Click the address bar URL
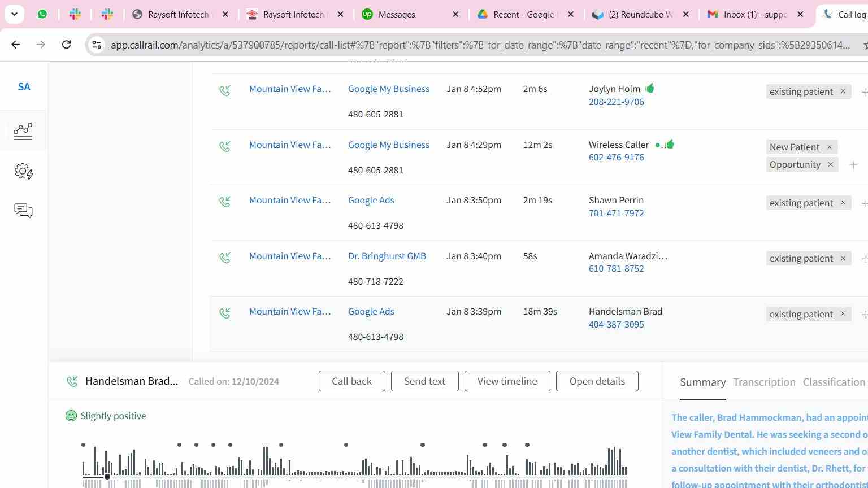Viewport: 868px width, 488px height. [480, 45]
